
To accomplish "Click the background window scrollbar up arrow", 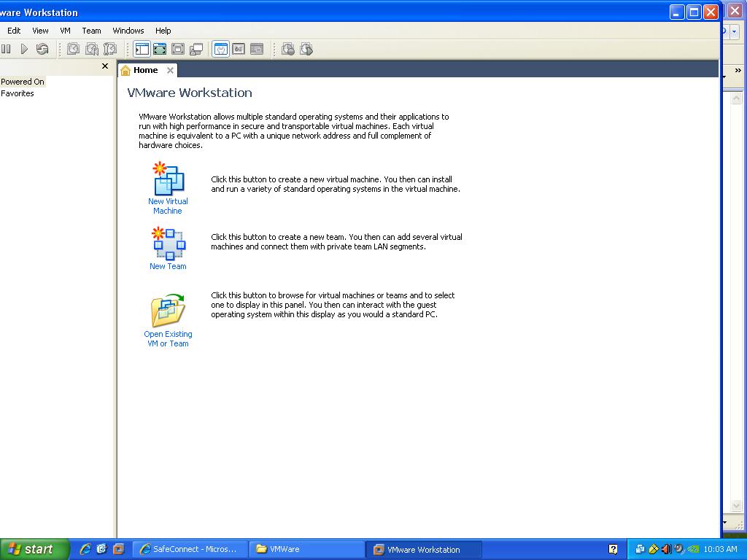I will point(736,98).
